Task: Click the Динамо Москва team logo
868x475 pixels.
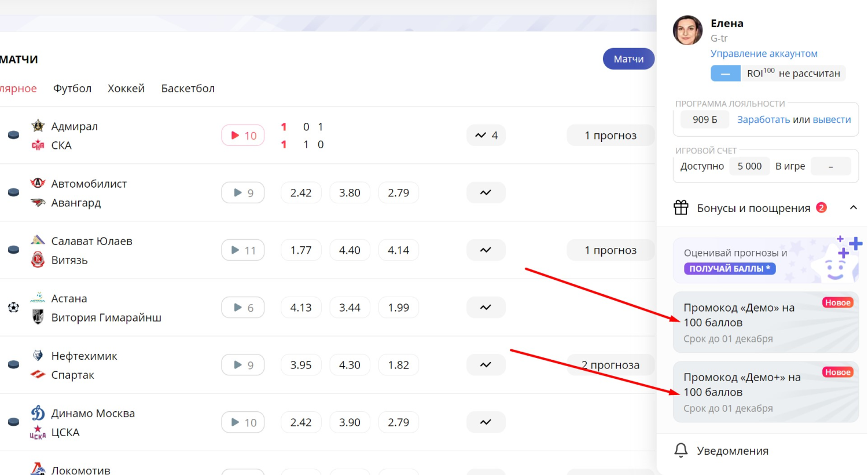Action: point(38,413)
